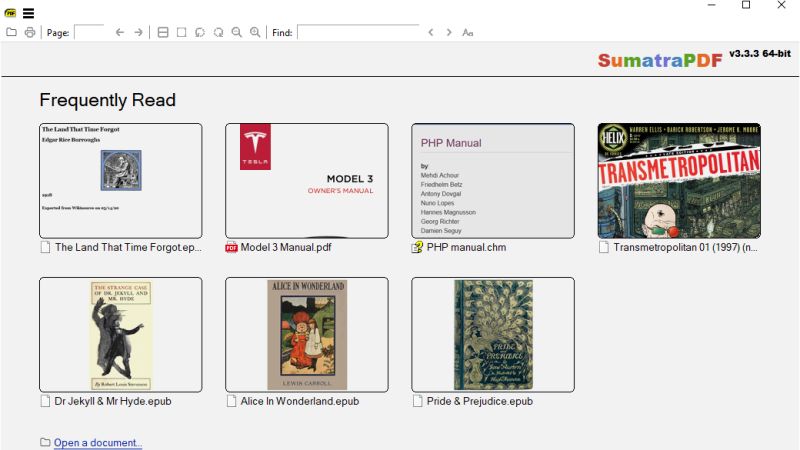The width and height of the screenshot is (800, 450).
Task: Open Dr Jekyll and Mr Hyde cover thumbnail
Action: click(x=120, y=335)
